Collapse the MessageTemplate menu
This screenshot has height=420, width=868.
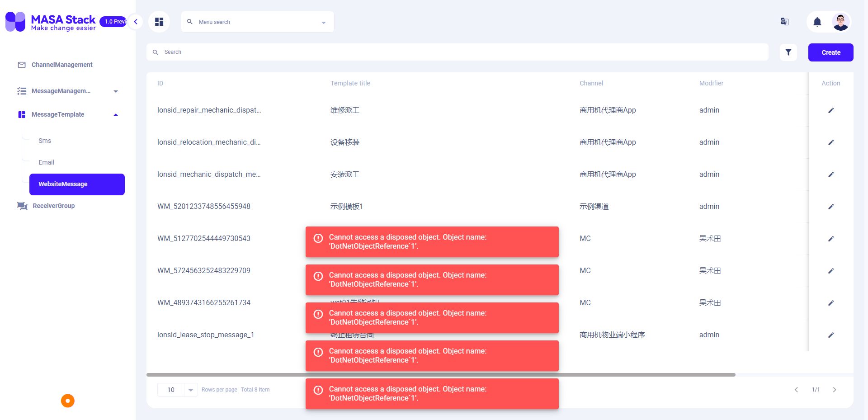click(68, 114)
